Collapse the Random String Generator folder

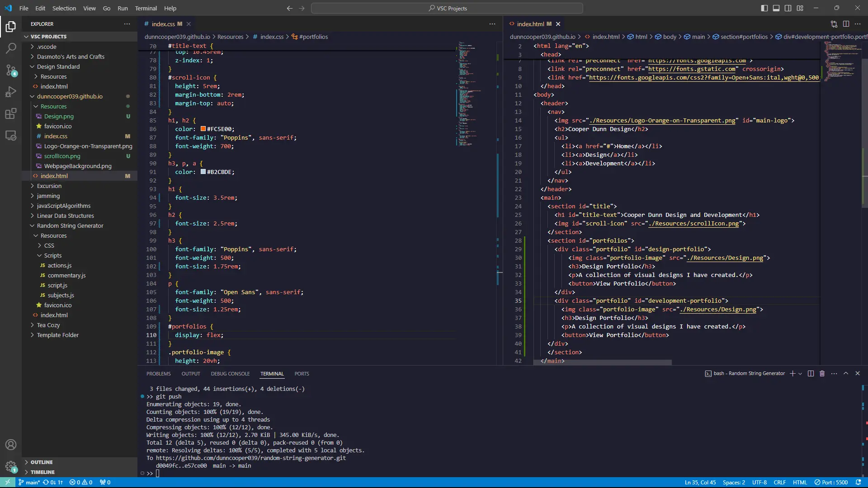pos(80,225)
